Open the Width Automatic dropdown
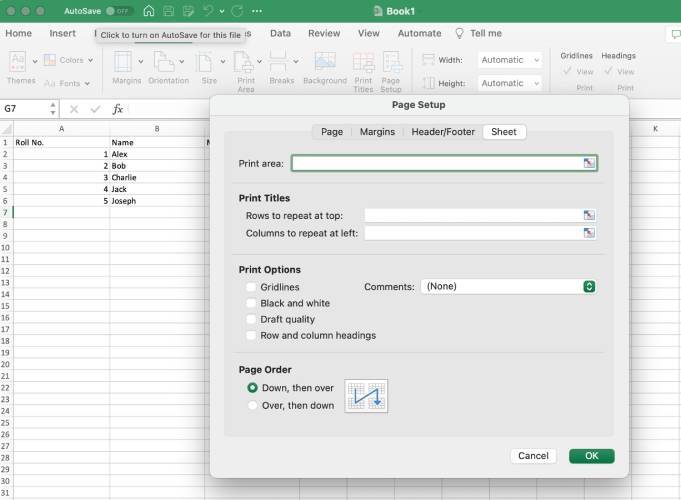Image resolution: width=681 pixels, height=500 pixels. pyautogui.click(x=509, y=60)
